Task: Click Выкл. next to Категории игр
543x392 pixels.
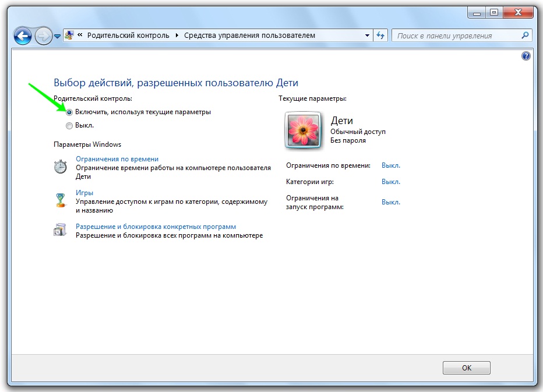Action: click(x=390, y=182)
